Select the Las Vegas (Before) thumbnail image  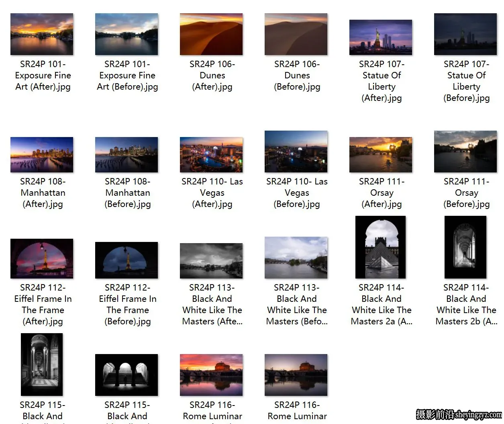tap(296, 152)
